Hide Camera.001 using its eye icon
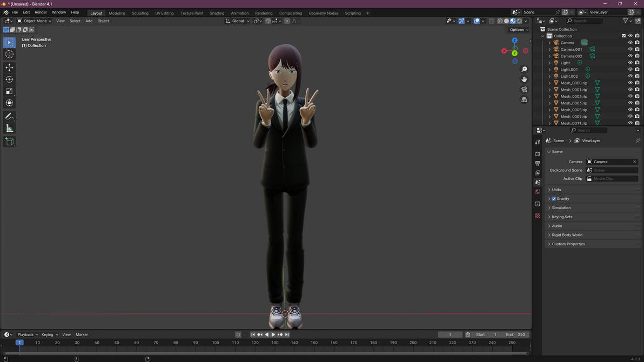 (x=630, y=49)
